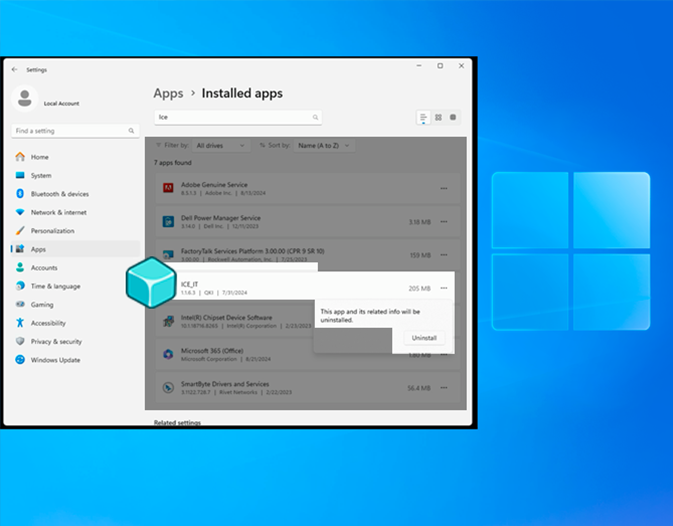
Task: Open more options for Dell Power Manager Service
Action: 444,222
